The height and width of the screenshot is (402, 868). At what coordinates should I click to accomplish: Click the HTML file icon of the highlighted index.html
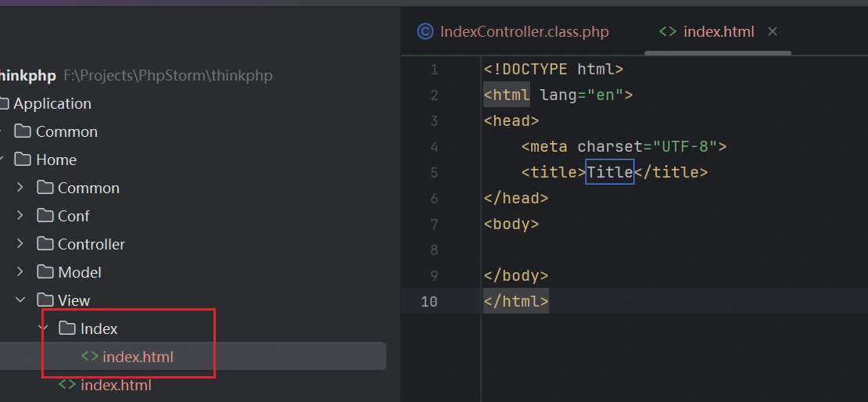90,357
